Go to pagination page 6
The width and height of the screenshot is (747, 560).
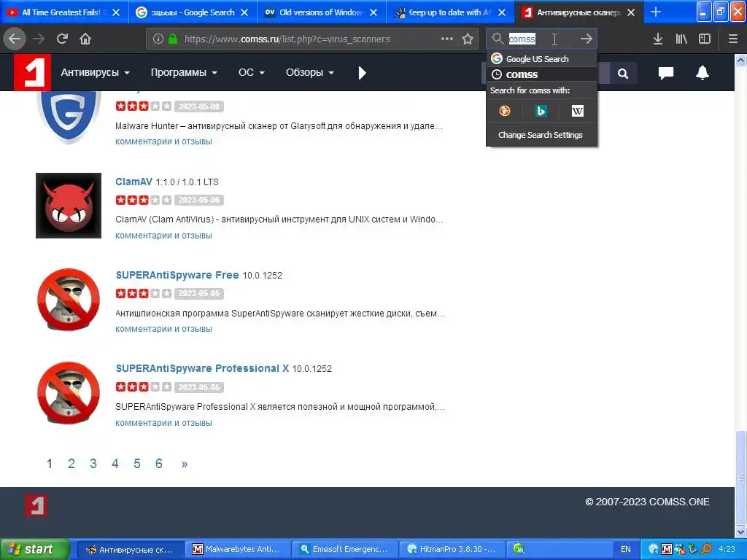158,463
